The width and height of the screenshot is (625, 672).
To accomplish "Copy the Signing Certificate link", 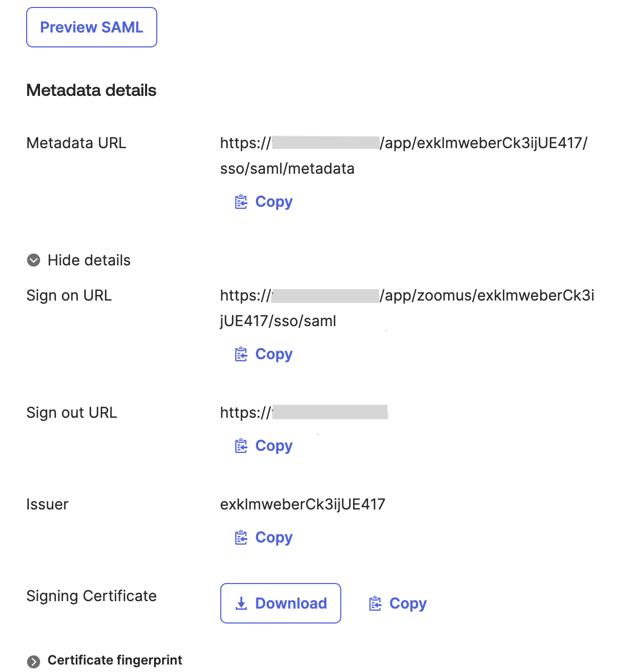I will click(x=407, y=604).
